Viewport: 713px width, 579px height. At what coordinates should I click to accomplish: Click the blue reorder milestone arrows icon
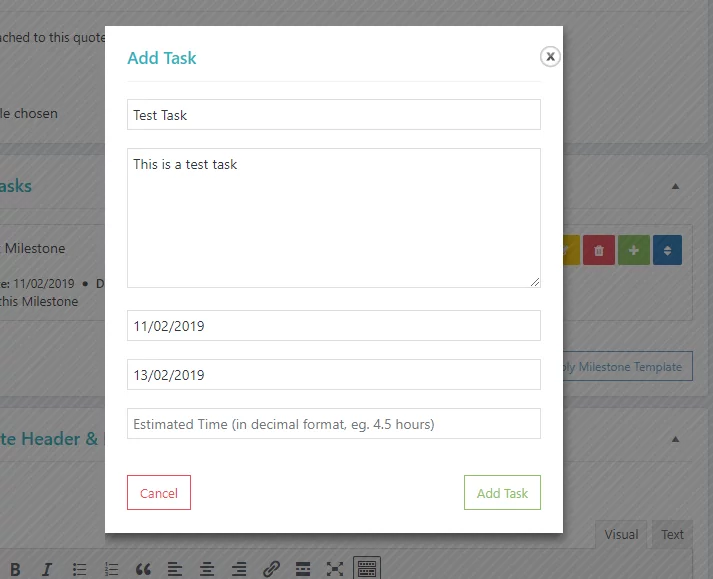tap(667, 250)
